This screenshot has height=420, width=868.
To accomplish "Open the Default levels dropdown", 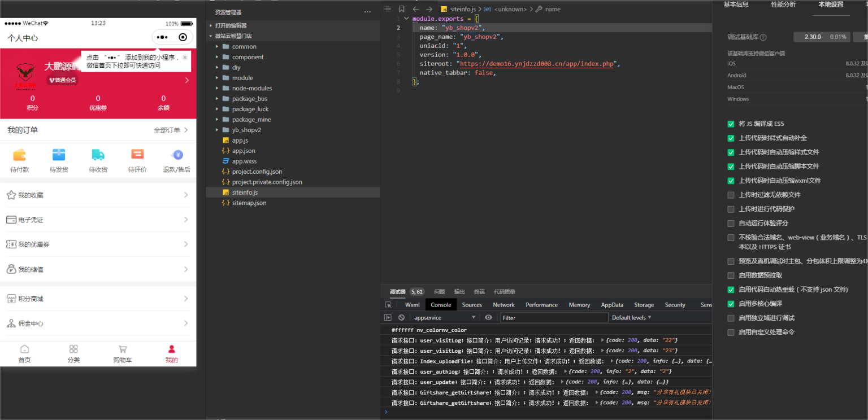I will click(631, 318).
